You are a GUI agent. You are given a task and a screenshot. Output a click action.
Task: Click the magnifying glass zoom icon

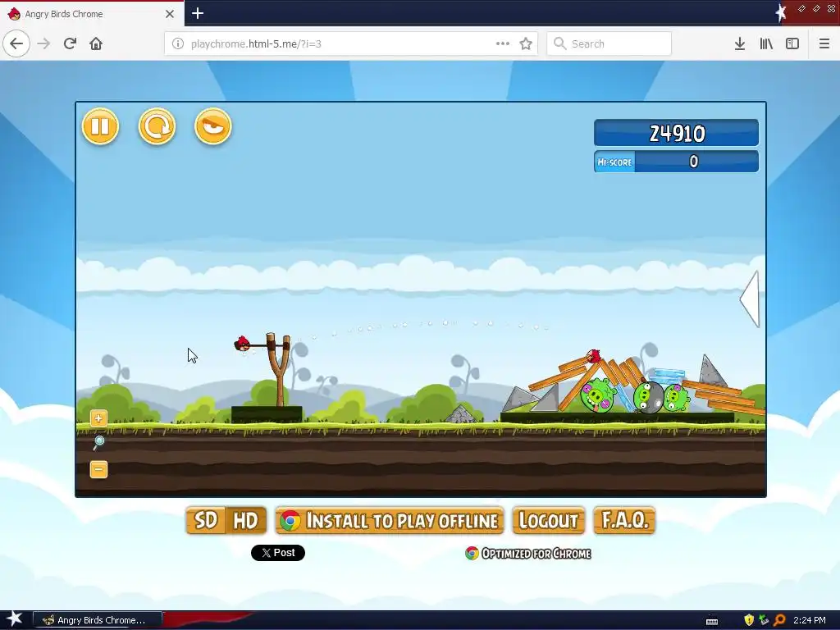tap(98, 442)
